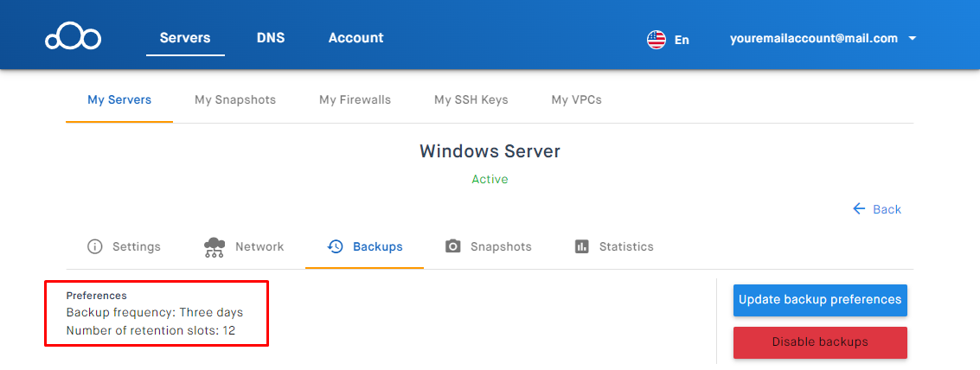
Task: Open the DNS section in the header
Action: (271, 38)
